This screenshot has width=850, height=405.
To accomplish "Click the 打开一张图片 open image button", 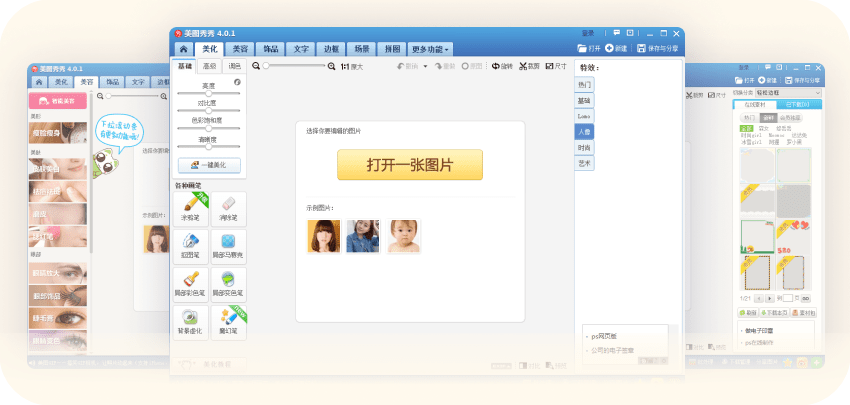I will pyautogui.click(x=409, y=164).
